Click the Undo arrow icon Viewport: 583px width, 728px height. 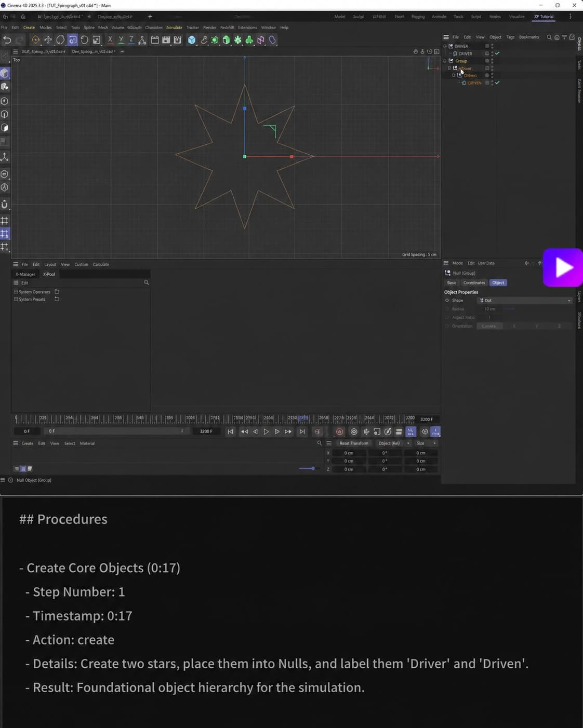tap(7, 40)
